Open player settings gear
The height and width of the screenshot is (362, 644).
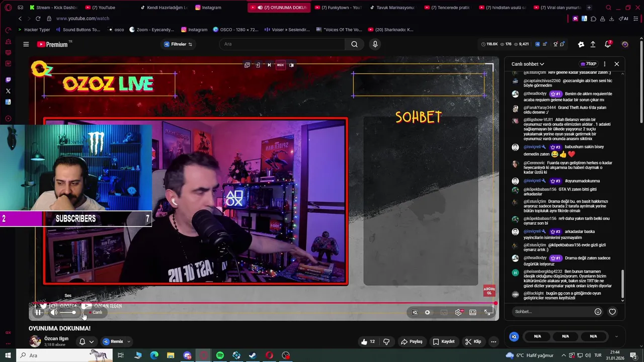(x=458, y=312)
